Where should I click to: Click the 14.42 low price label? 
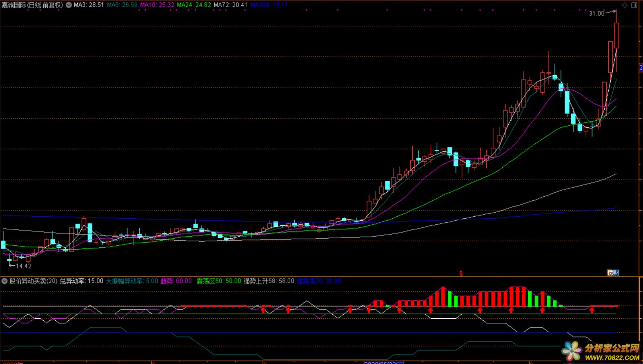point(23,266)
